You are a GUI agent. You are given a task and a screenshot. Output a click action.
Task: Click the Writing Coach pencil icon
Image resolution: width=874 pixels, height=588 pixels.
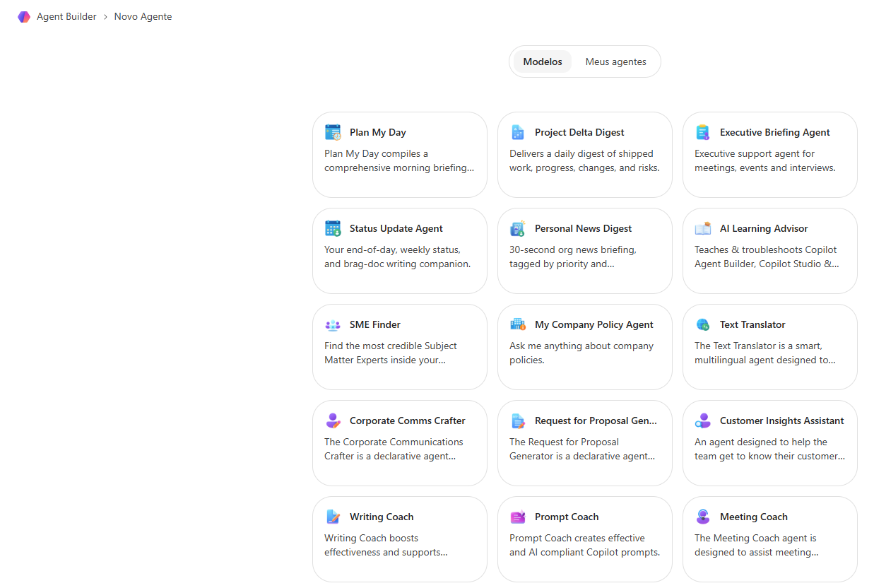333,517
